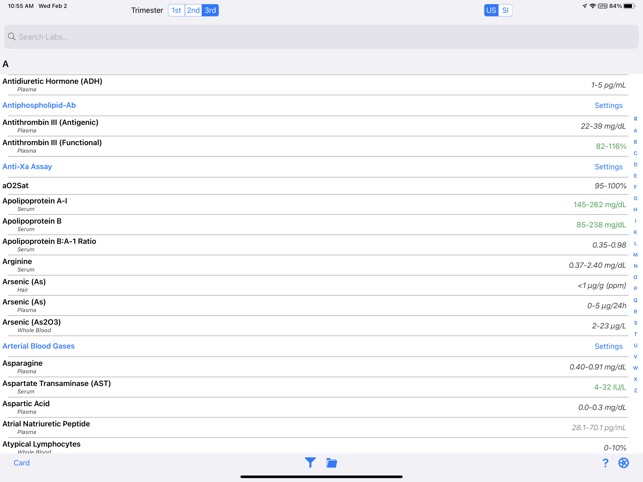Open help via question mark icon
Image resolution: width=643 pixels, height=482 pixels.
[605, 463]
